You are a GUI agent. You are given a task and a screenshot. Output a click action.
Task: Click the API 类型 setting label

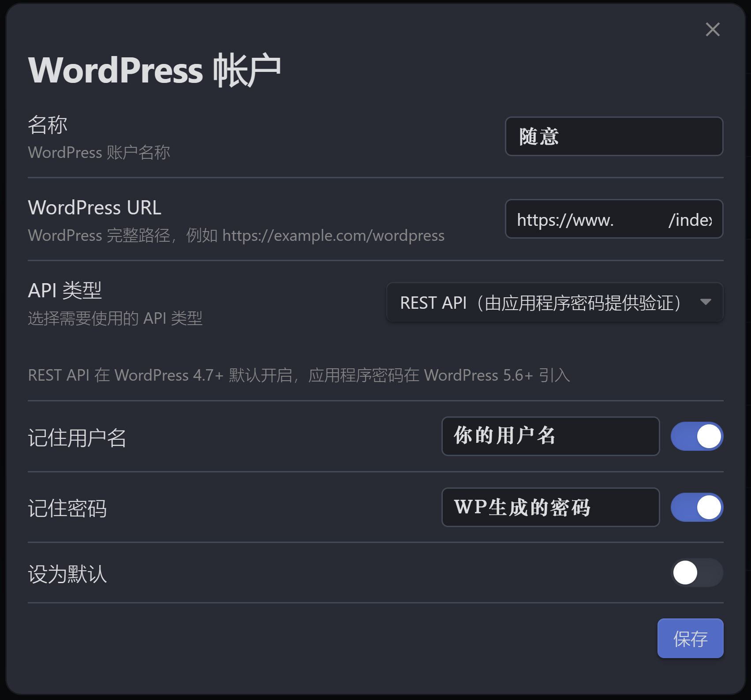tap(65, 291)
